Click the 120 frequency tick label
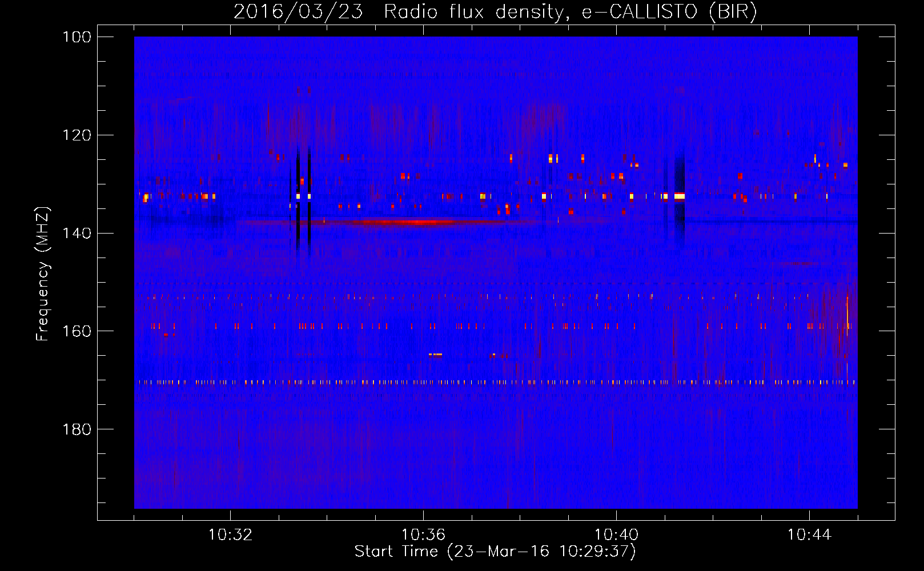The height and width of the screenshot is (571, 924). (77, 135)
